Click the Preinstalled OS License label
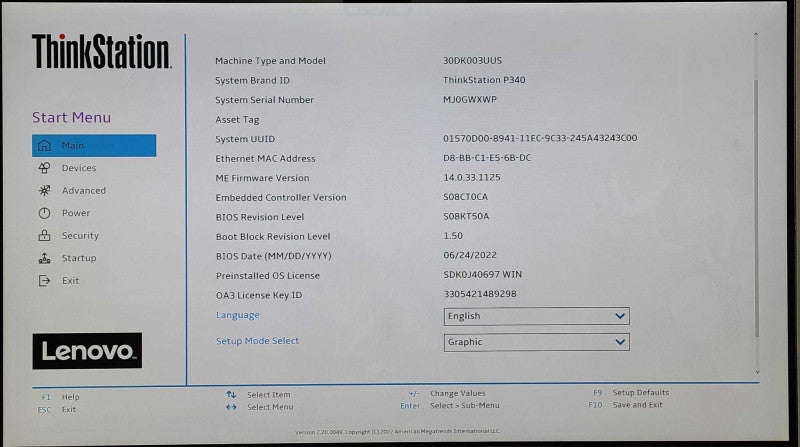This screenshot has height=447, width=800. [x=267, y=276]
